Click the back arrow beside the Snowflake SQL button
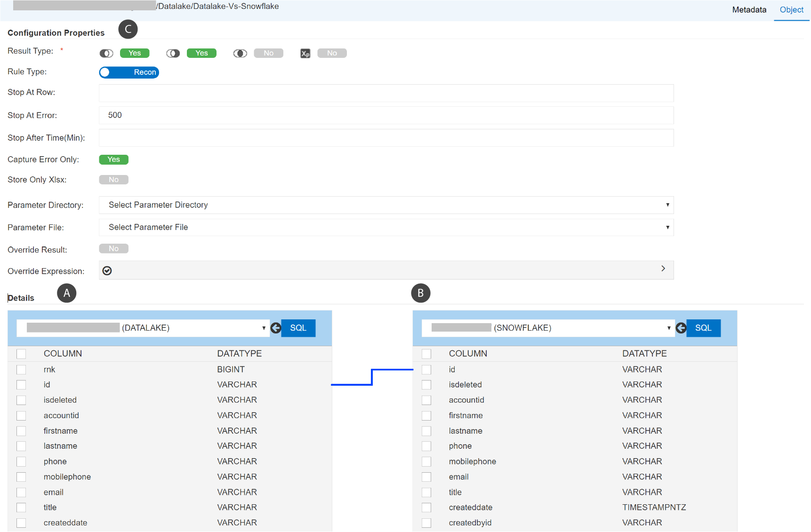This screenshot has width=811, height=532. tap(681, 328)
